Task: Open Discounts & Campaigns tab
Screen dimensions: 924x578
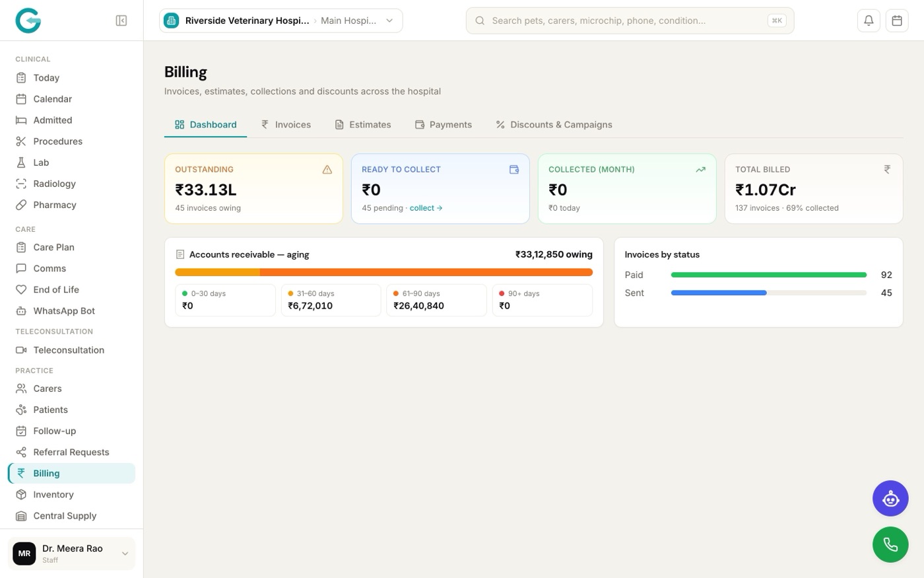Action: [554, 125]
